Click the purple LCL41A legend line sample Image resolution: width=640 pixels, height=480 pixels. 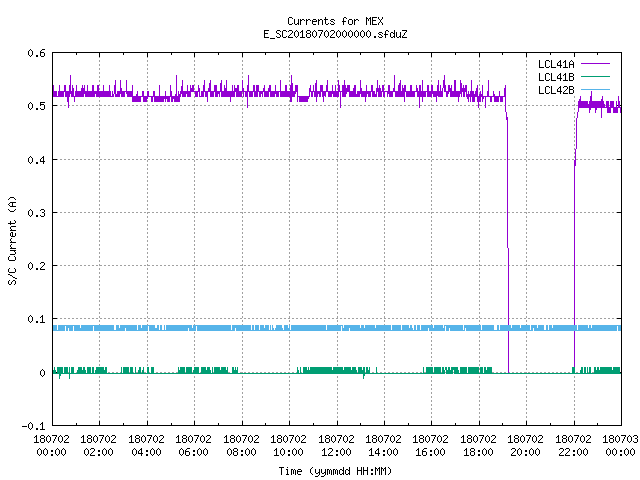tap(595, 64)
